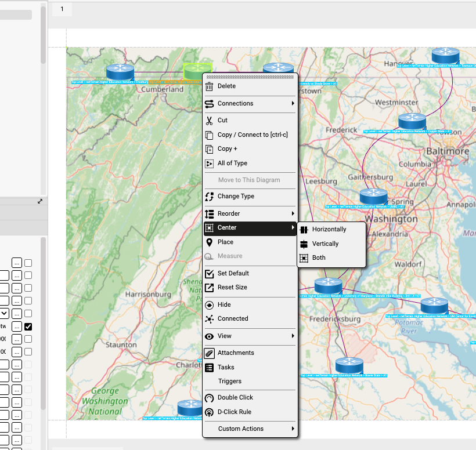This screenshot has width=476, height=450.
Task: Click the Place map pin icon
Action: [210, 242]
